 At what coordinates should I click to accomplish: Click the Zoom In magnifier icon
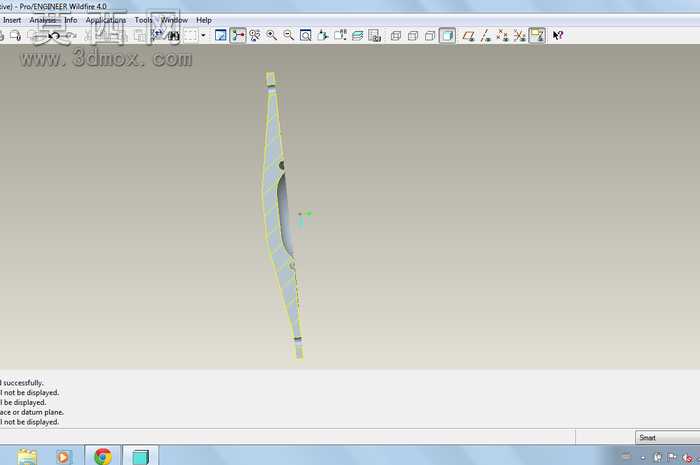tap(271, 36)
